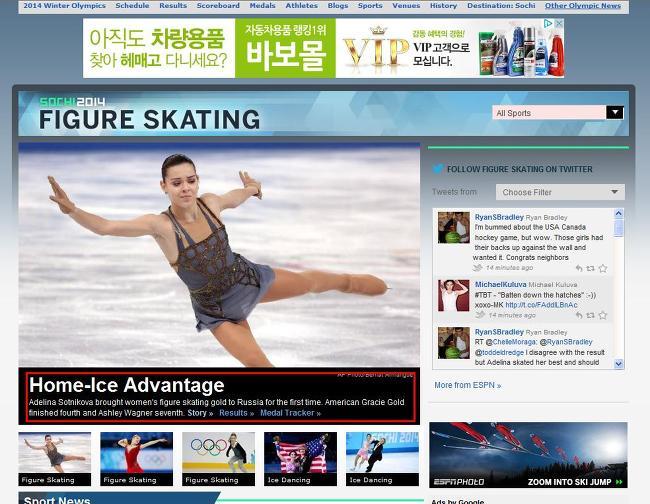Open RyanSBradley's avatar in the first tweet
The width and height of the screenshot is (650, 504).
tap(454, 228)
